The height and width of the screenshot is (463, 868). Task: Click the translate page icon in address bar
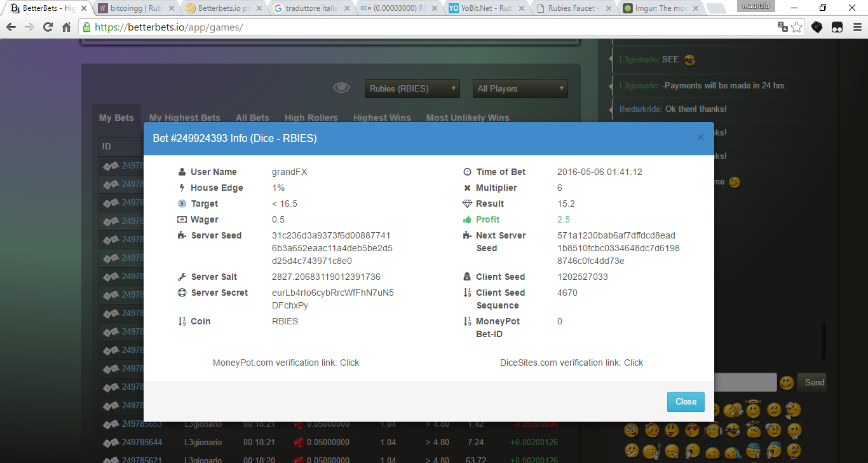click(x=783, y=27)
